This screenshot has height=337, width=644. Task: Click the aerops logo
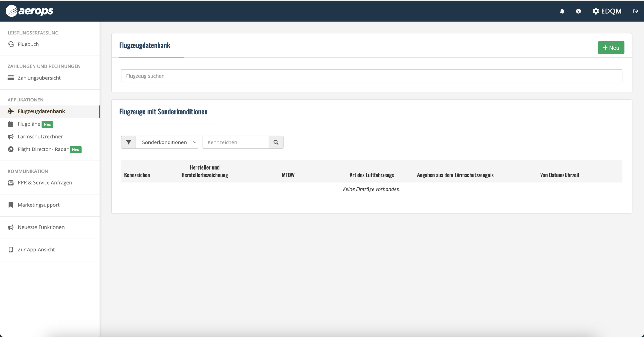30,11
